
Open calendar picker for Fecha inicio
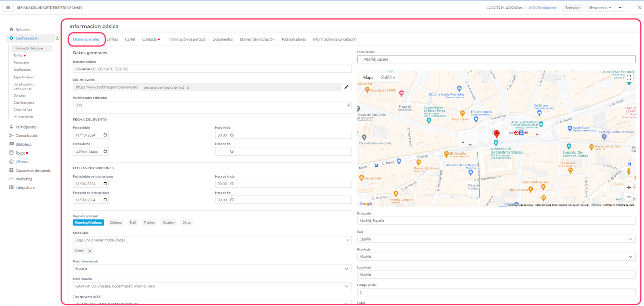[105, 135]
